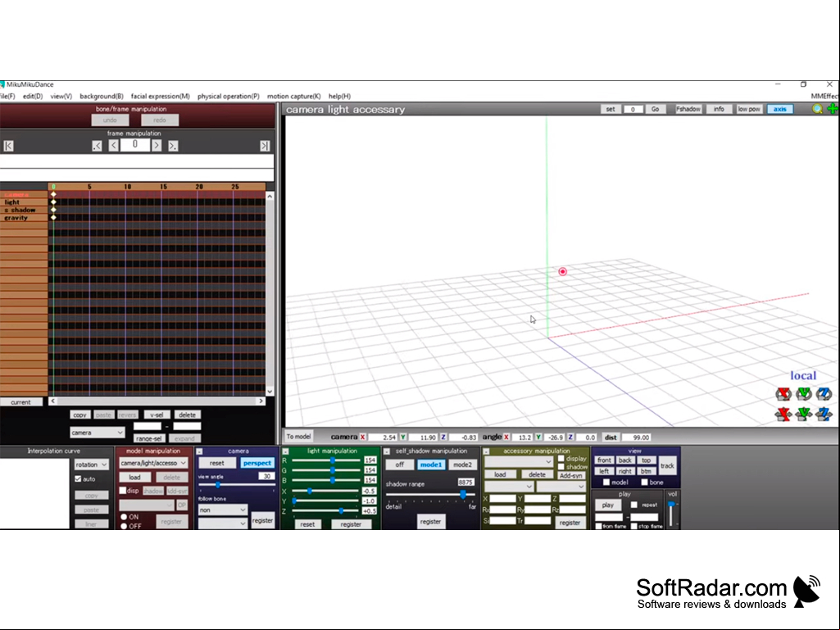This screenshot has height=630, width=840.
Task: Click the green plus move icon
Action: coord(833,109)
